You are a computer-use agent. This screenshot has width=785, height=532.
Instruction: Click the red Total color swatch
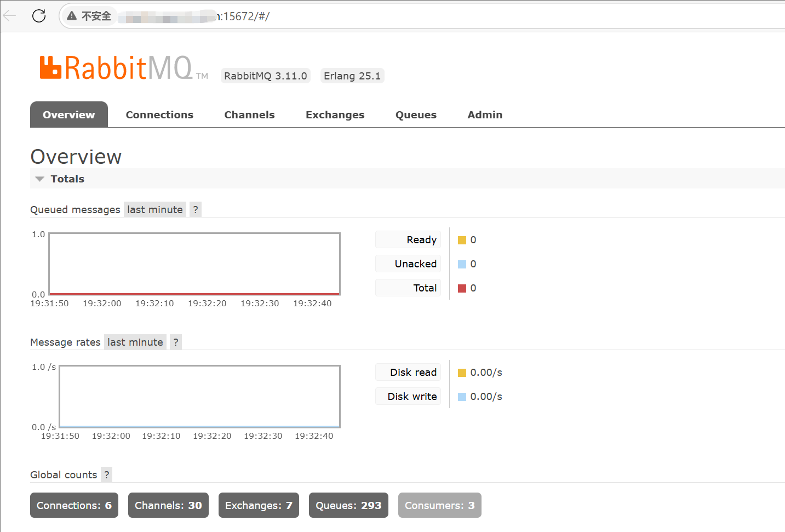coord(462,288)
